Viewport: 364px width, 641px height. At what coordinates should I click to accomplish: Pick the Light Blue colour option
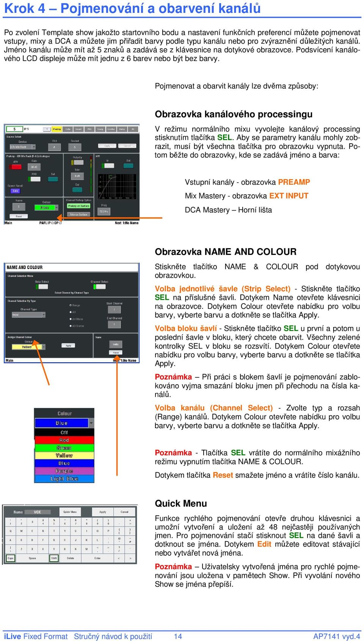[64, 479]
